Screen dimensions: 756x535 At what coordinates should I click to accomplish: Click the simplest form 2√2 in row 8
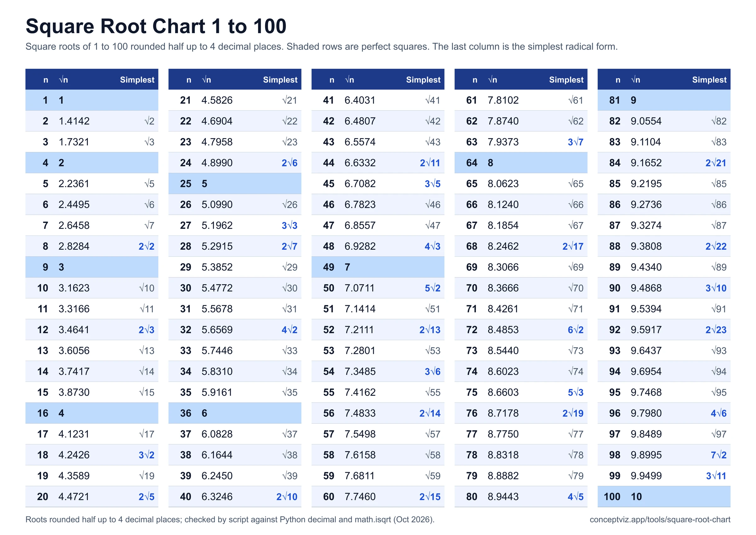(146, 246)
